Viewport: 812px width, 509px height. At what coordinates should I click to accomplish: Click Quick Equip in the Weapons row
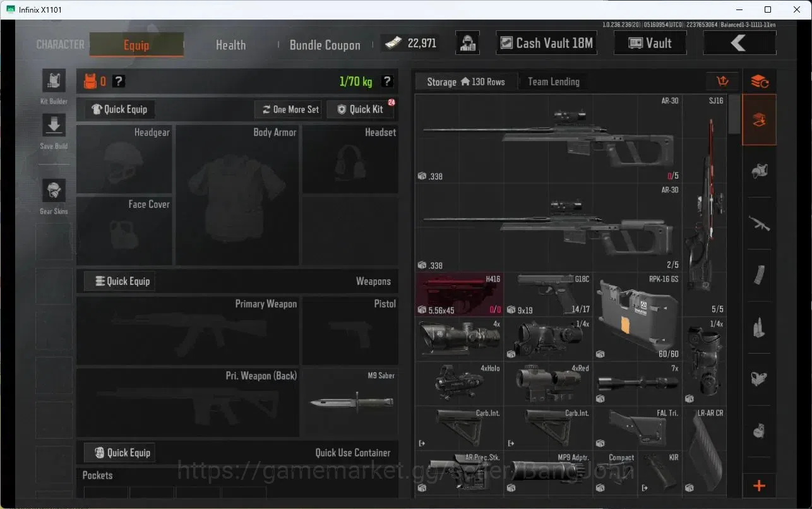click(x=120, y=281)
